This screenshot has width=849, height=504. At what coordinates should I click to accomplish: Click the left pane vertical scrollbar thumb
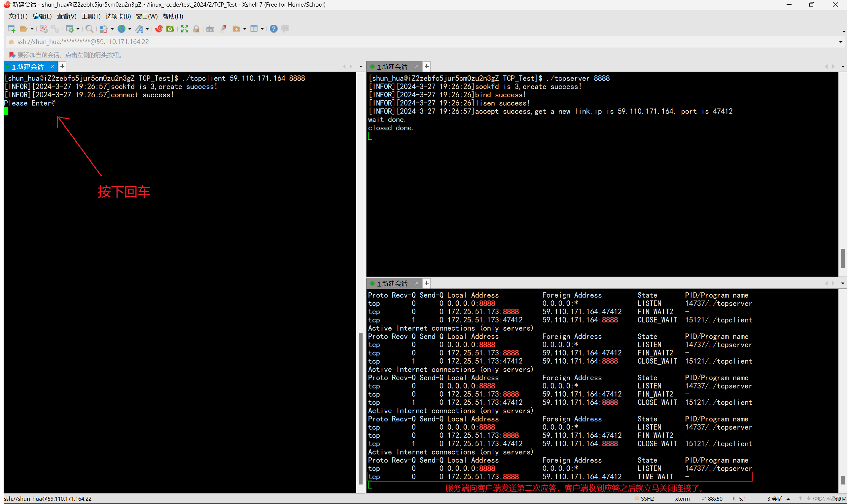pyautogui.click(x=361, y=409)
